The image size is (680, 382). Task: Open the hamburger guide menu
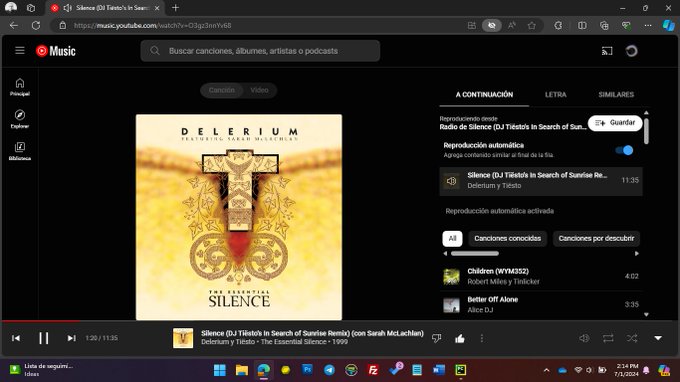click(20, 51)
